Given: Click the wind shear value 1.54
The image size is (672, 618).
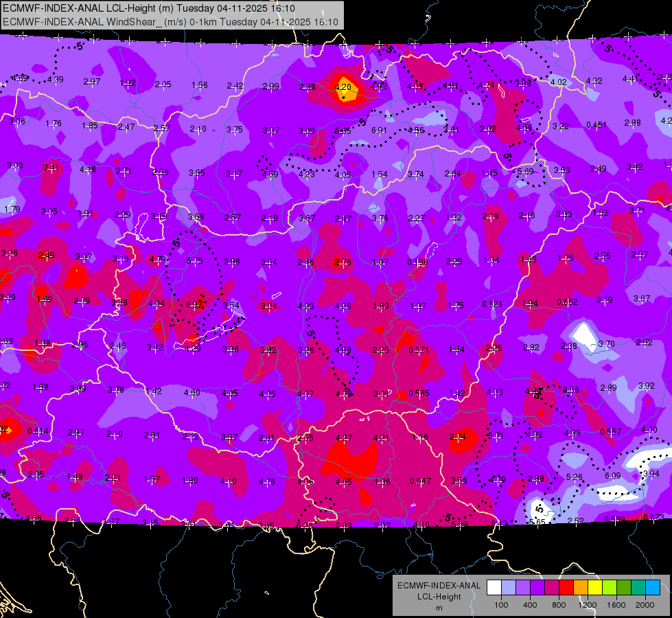Looking at the screenshot, I should tap(380, 174).
